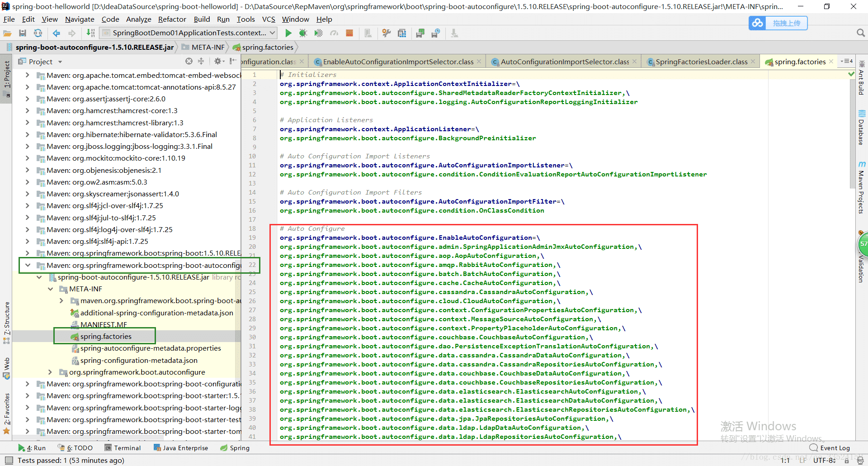Close the AutoConfigurationImportSelector.class tab
The image size is (868, 466).
click(635, 62)
